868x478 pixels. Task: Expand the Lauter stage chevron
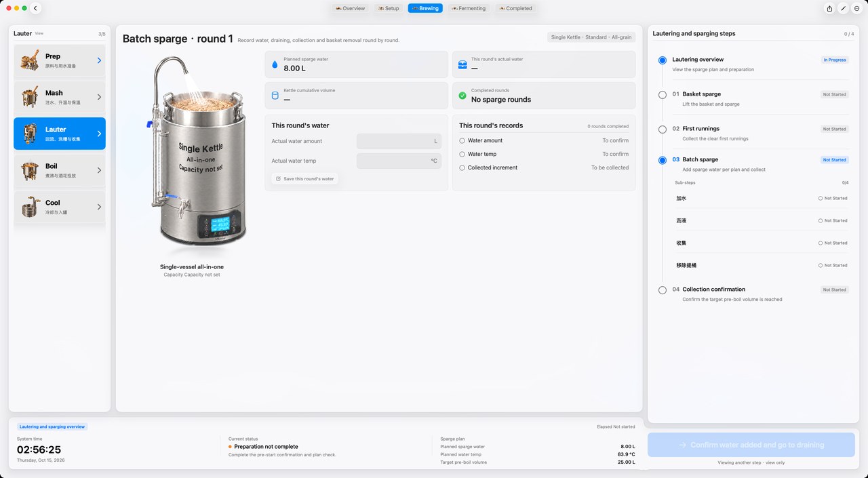[99, 134]
